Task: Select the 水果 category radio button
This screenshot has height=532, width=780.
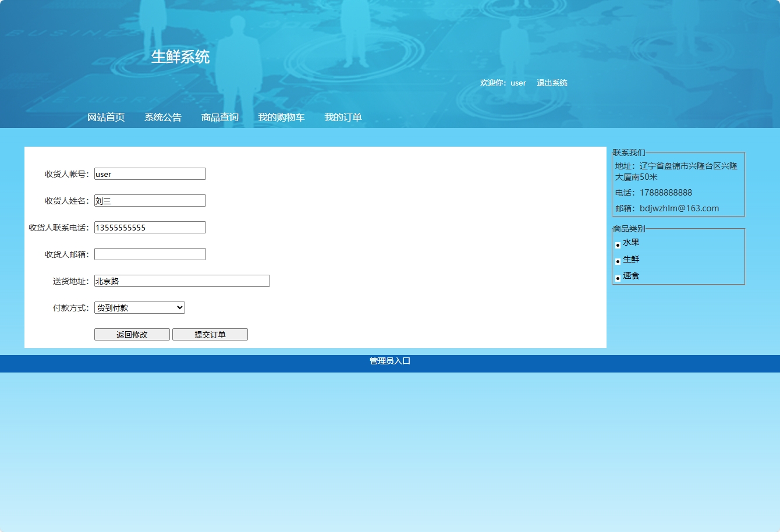Action: point(618,245)
